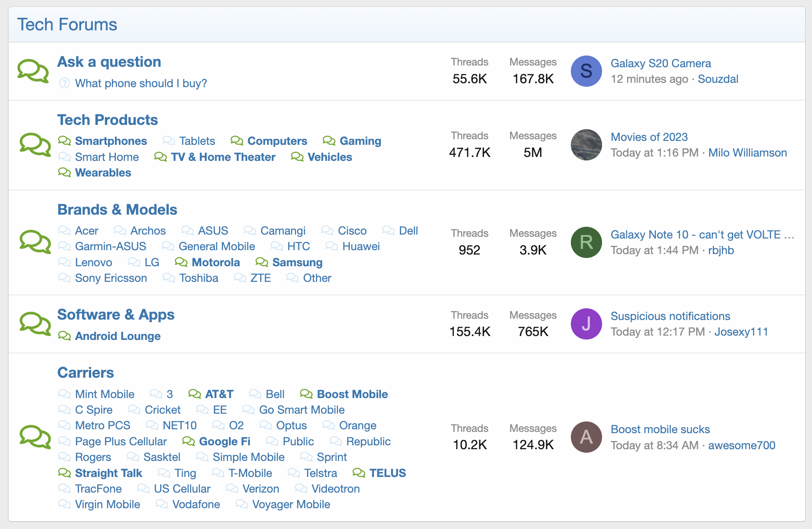Screen dimensions: 812x529
Task: Open the blue S avatar for Souzdal
Action: click(x=586, y=71)
